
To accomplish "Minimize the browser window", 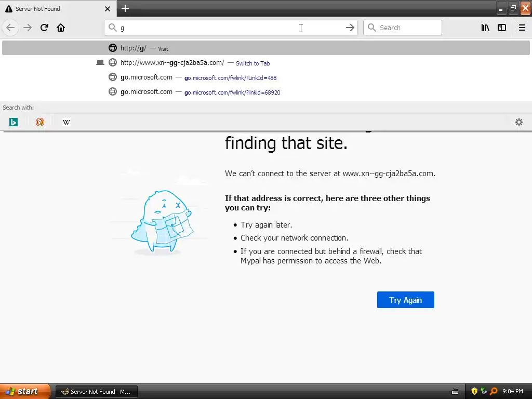I will point(500,9).
